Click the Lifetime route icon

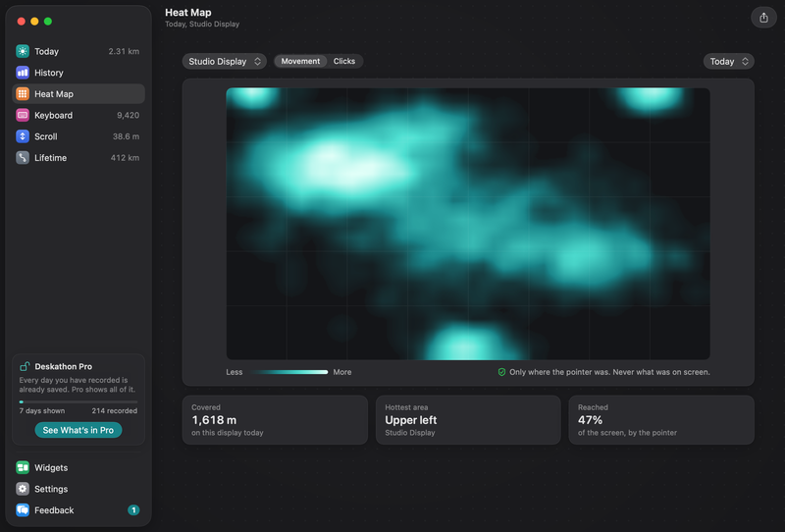click(23, 158)
